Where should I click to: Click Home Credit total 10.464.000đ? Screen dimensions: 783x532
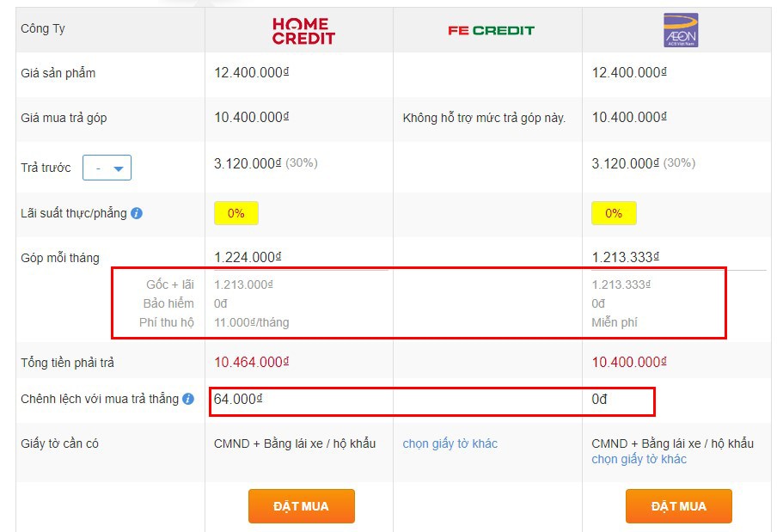click(251, 362)
